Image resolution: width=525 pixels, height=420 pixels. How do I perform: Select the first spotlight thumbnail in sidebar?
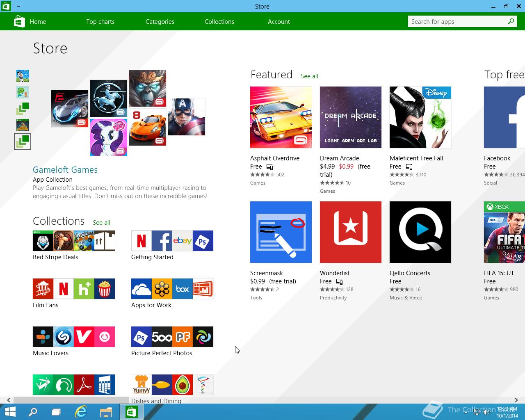pyautogui.click(x=23, y=76)
